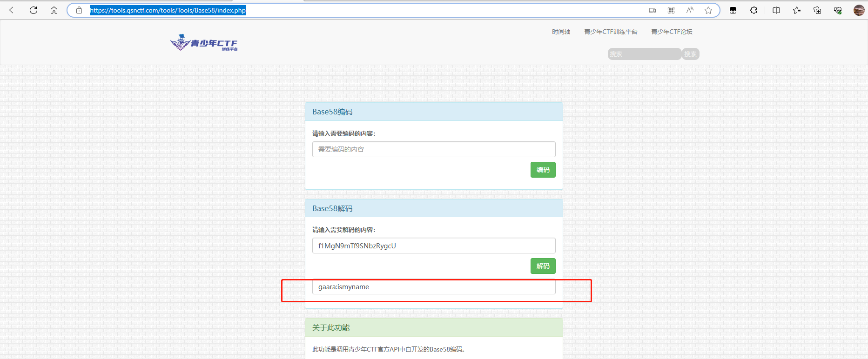868x359 pixels.
Task: Click the 请输入需要解码的内容 label
Action: point(343,230)
